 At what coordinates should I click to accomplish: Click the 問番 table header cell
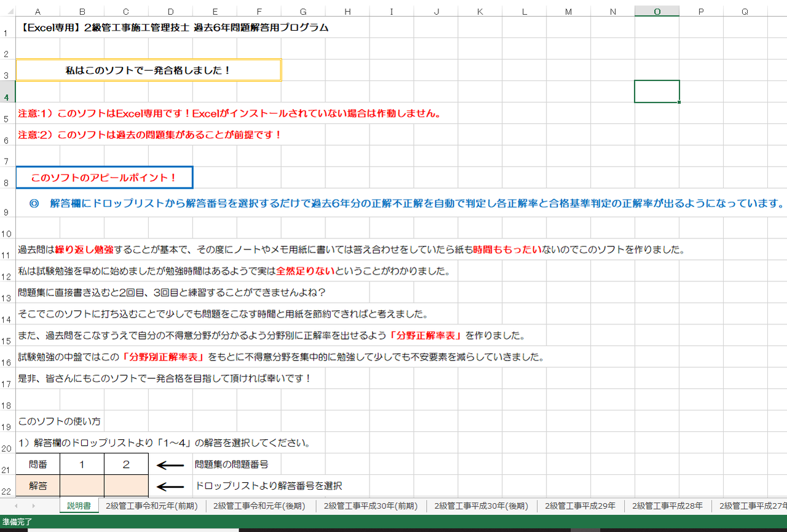point(38,464)
